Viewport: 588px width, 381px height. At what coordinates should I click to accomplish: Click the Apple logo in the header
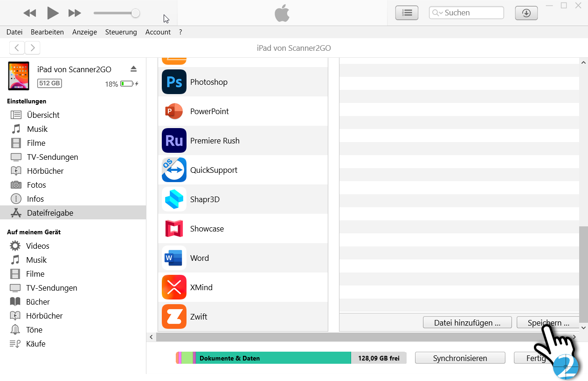click(282, 14)
